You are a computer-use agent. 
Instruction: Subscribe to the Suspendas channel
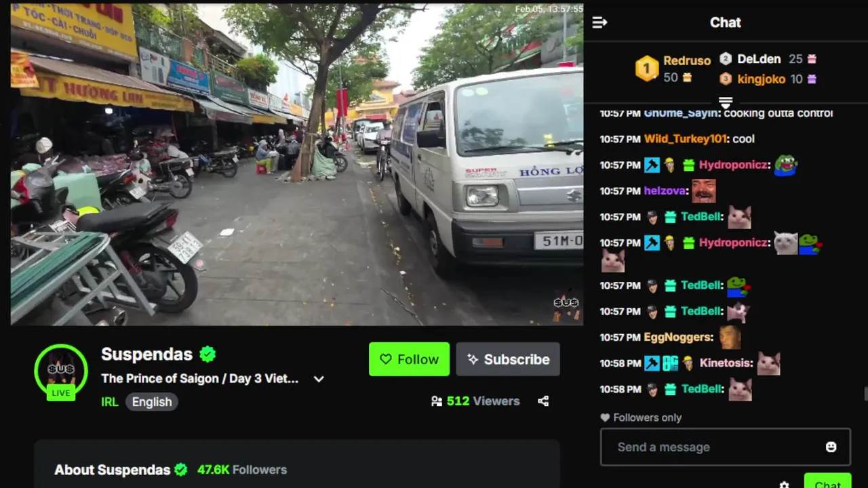[508, 359]
